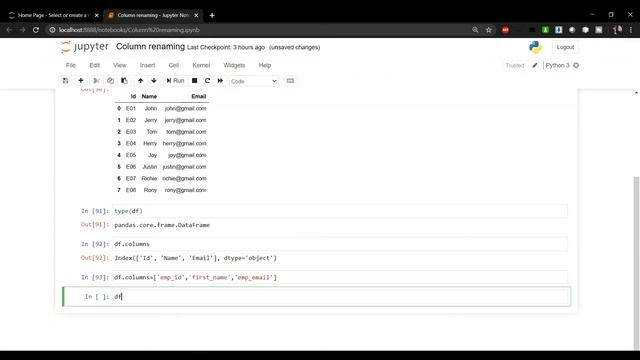Click the john@gmail.com table cell
Screen dimensions: 640x360
pos(185,109)
